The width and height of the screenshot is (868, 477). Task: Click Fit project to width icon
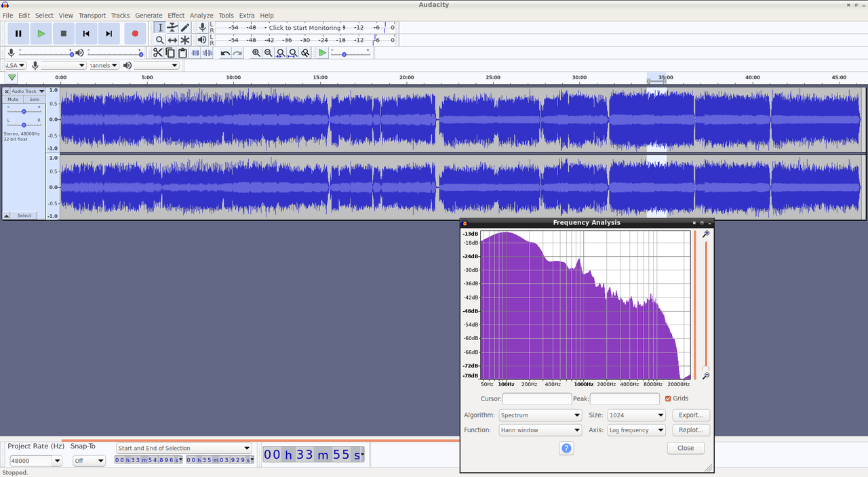293,53
